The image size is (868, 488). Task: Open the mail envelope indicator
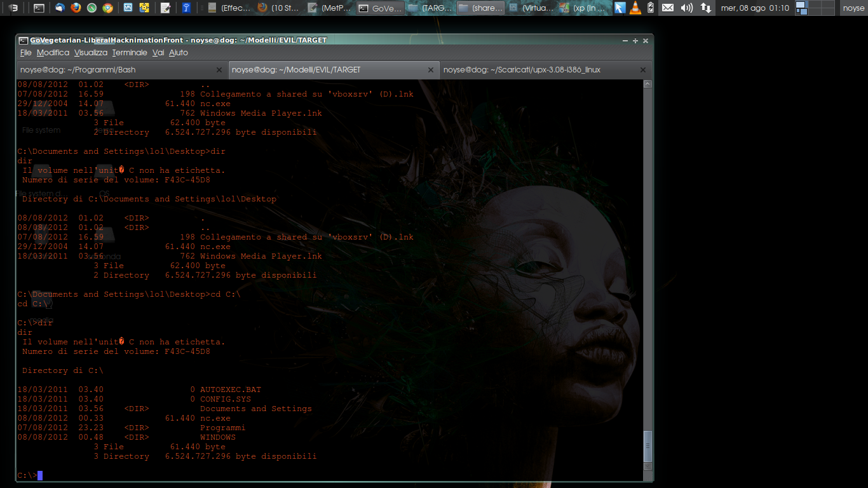coord(667,8)
